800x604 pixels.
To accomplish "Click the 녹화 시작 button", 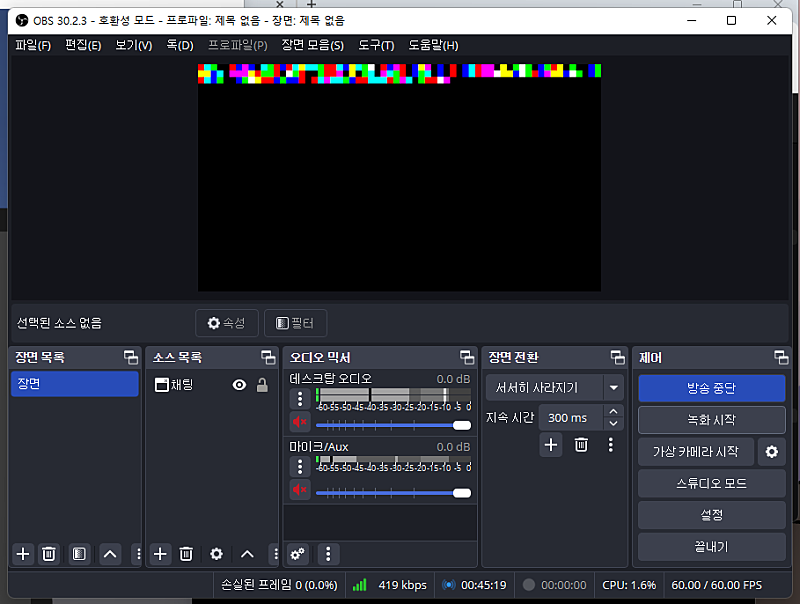I will point(711,420).
